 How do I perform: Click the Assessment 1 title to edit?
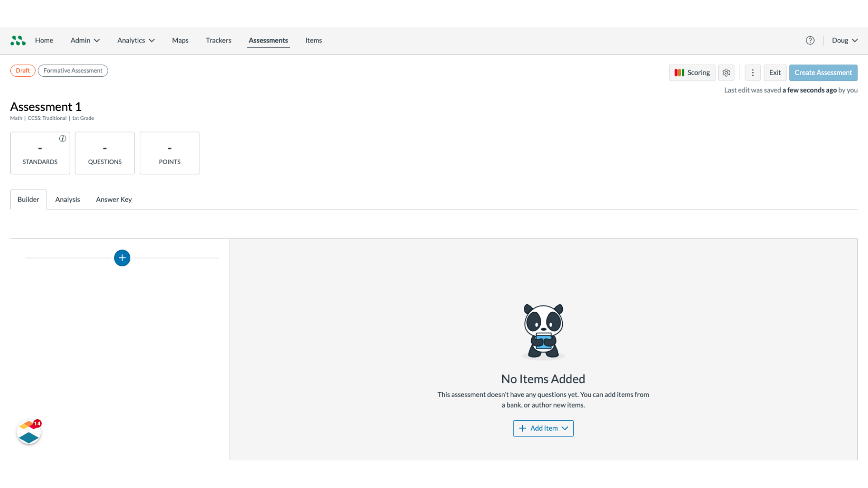coord(45,106)
